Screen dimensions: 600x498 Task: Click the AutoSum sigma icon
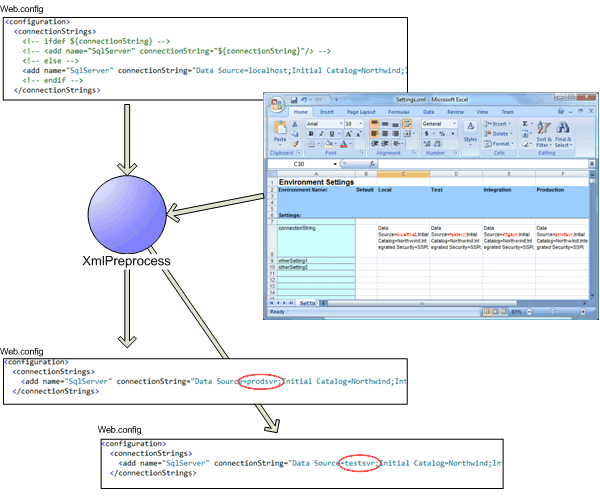pyautogui.click(x=526, y=122)
